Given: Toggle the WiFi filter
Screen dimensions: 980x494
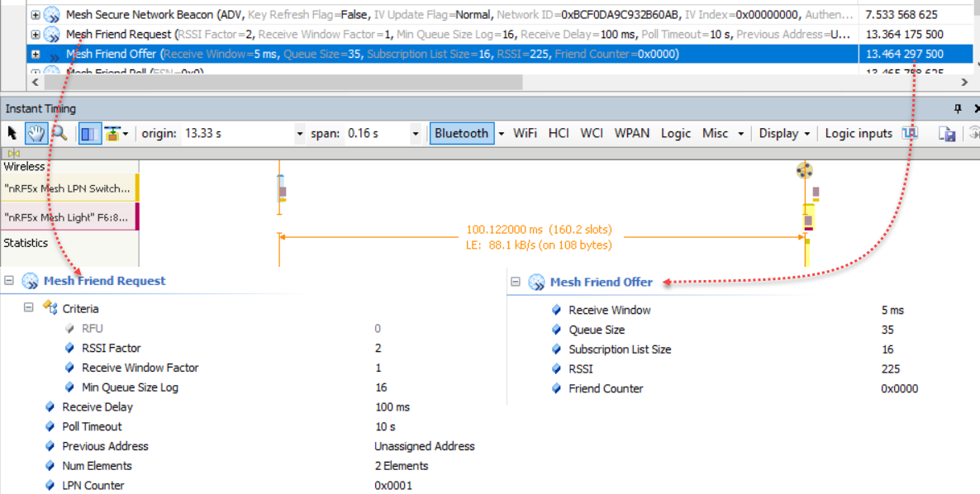Looking at the screenshot, I should 525,134.
